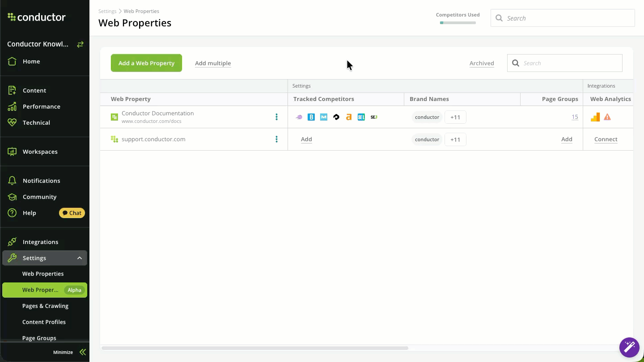Click the blue B competitor icon
The image size is (644, 362).
coord(311,117)
